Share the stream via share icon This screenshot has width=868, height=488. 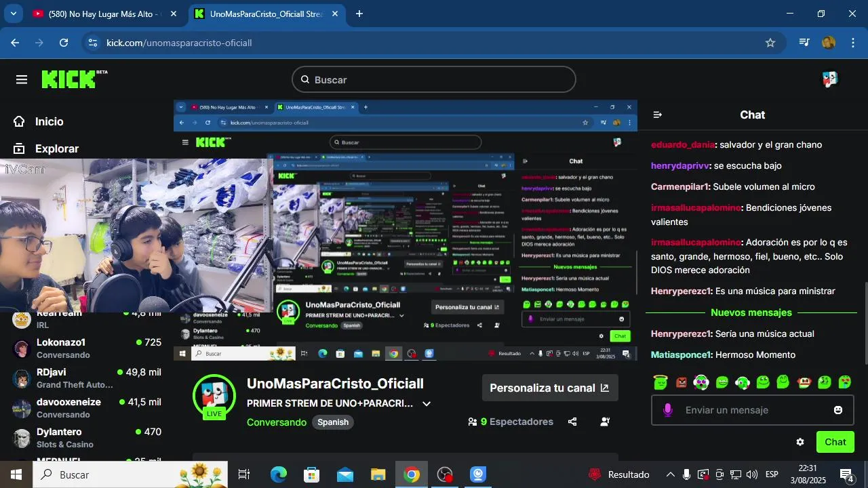click(572, 422)
